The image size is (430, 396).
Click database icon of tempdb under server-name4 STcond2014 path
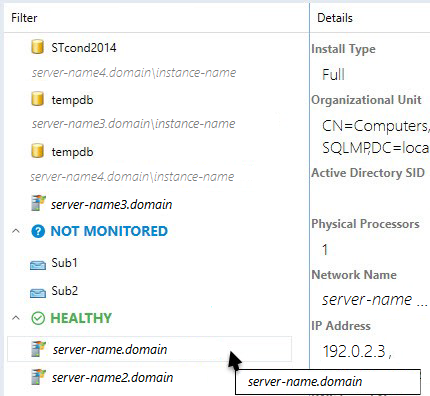click(x=38, y=99)
